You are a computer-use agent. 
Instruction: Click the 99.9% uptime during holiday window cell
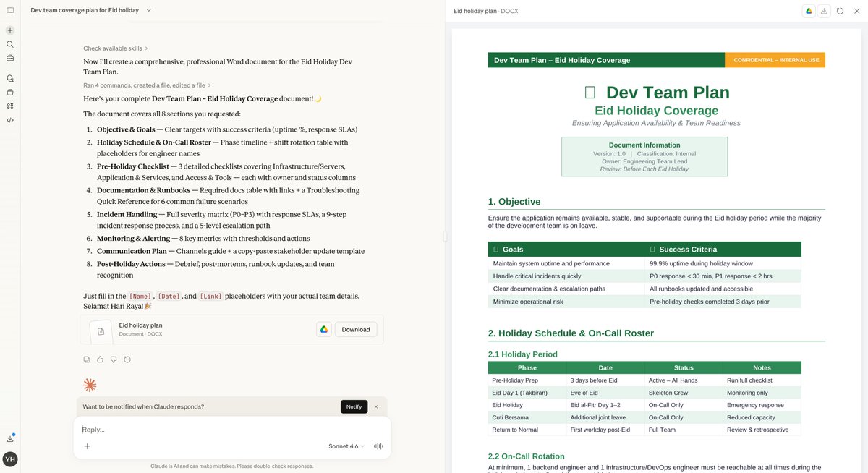[723, 263]
